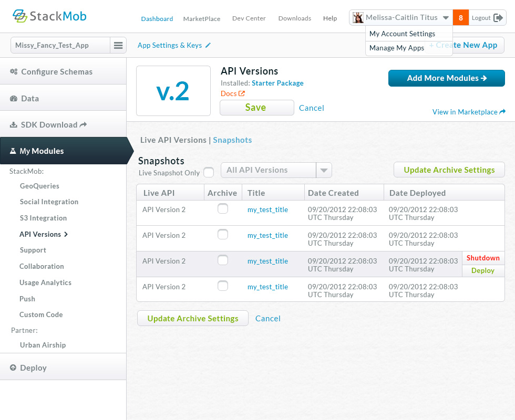Open the MarketPlace nav item
Image resolution: width=515 pixels, height=420 pixels.
coord(202,19)
